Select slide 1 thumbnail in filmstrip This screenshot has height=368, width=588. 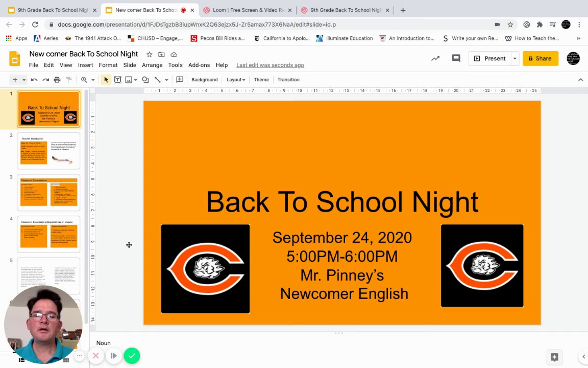pyautogui.click(x=49, y=109)
